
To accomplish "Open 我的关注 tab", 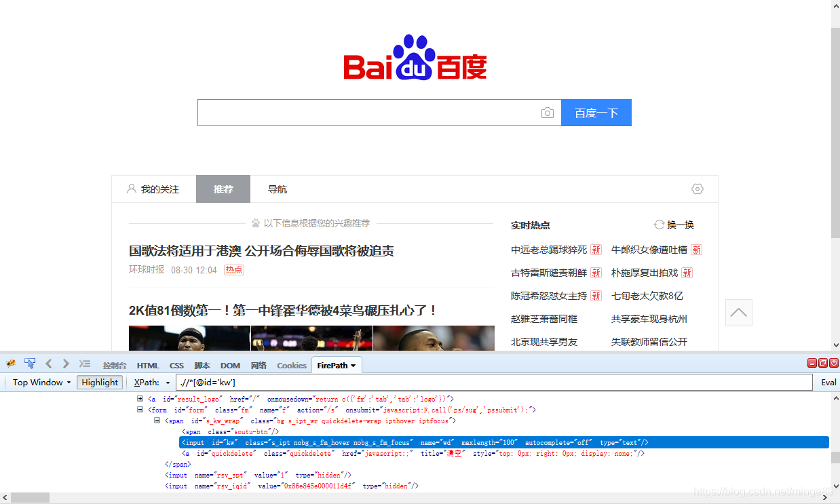I will point(153,189).
